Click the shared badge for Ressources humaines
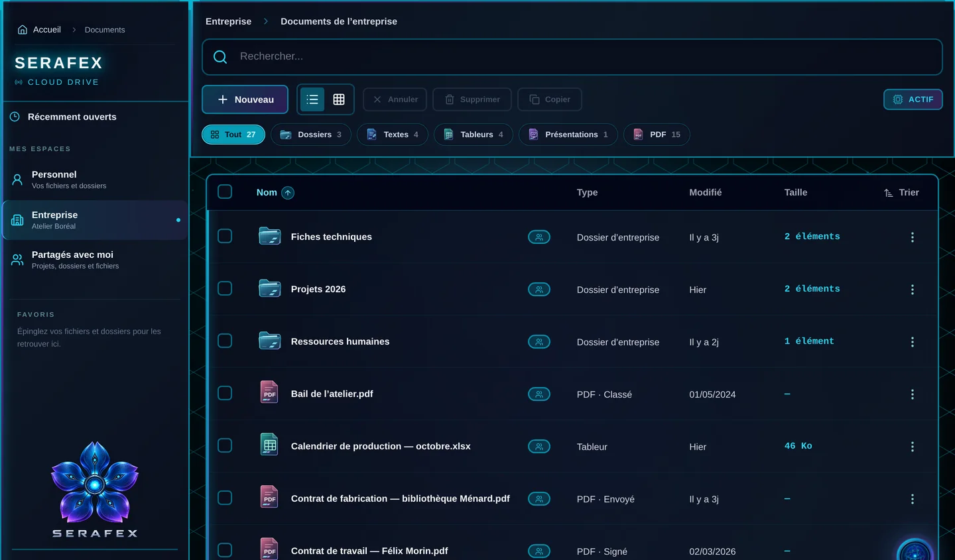955x560 pixels. (539, 341)
